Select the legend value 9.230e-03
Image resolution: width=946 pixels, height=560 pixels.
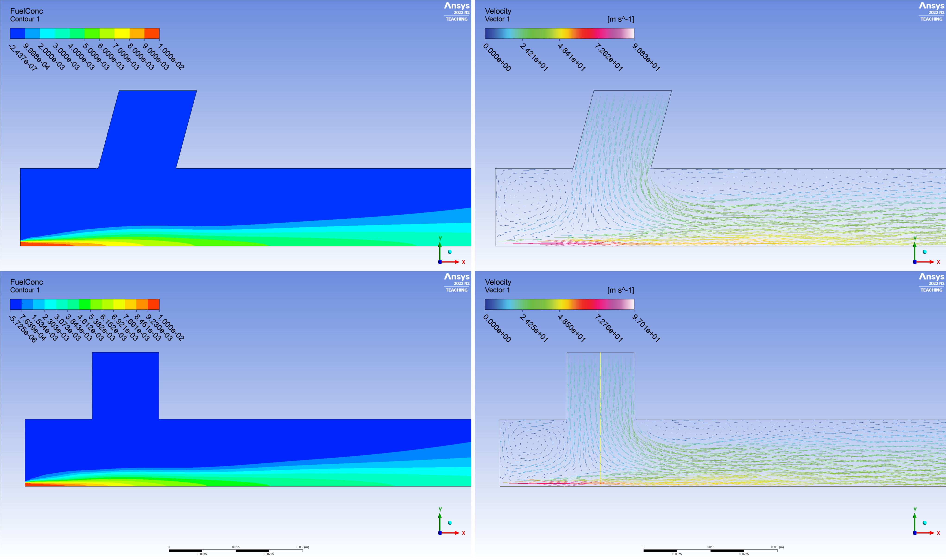(159, 328)
